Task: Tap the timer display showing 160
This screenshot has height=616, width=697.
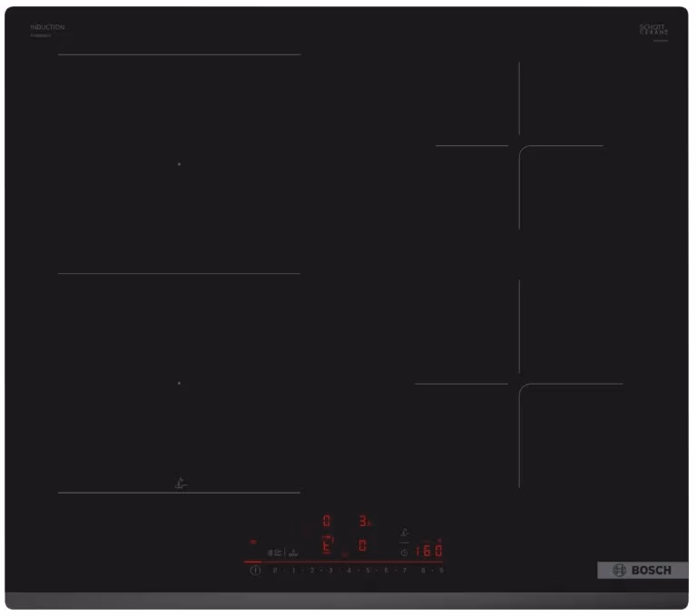Action: pyautogui.click(x=429, y=551)
